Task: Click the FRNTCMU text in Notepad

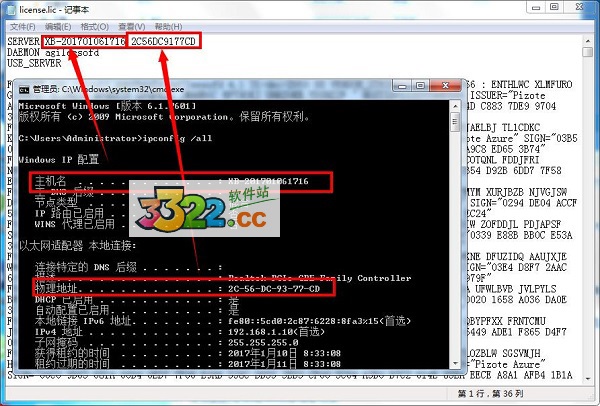Action: (526, 321)
